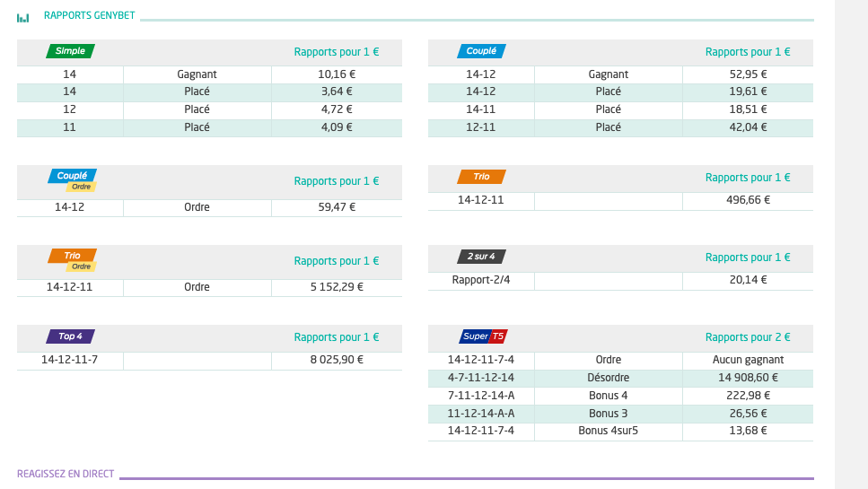Screen dimensions: 868x489
Task: Click the Gagnant cell in the Simple table
Action: point(197,74)
